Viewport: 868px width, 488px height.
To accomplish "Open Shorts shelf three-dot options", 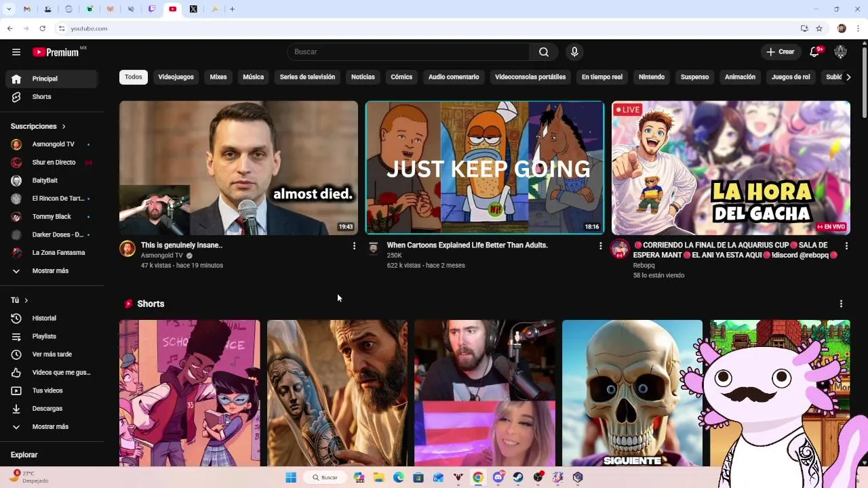I will 841,304.
